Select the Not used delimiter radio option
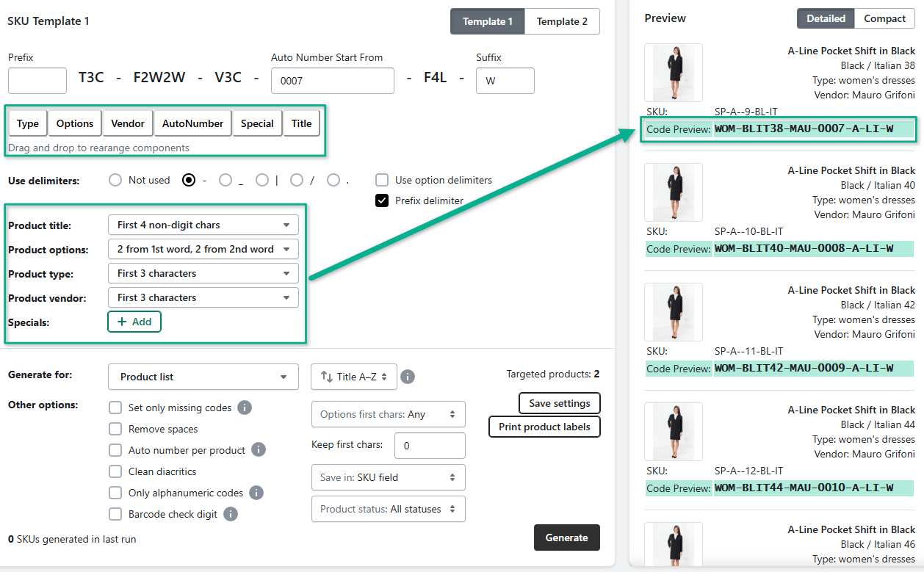This screenshot has width=924, height=572. coord(115,180)
